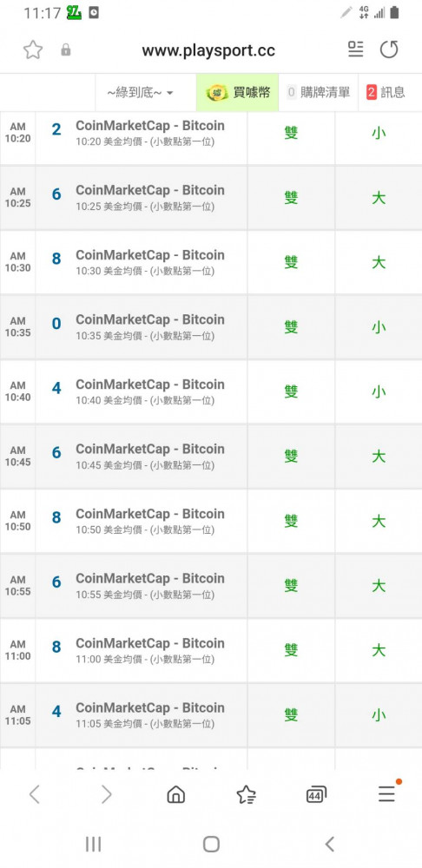
Task: Open the 訊息 messages tab
Action: click(x=386, y=93)
